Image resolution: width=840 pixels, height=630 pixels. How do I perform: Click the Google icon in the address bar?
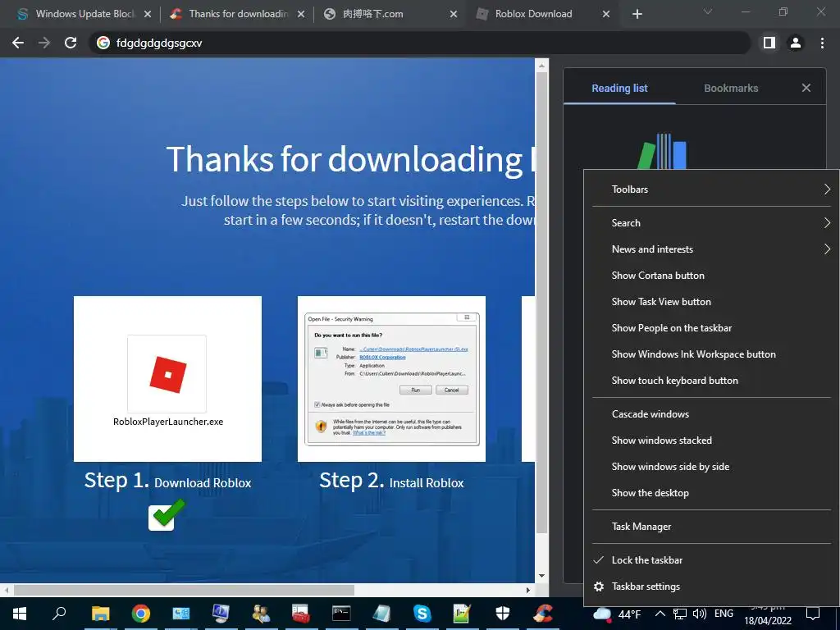103,43
